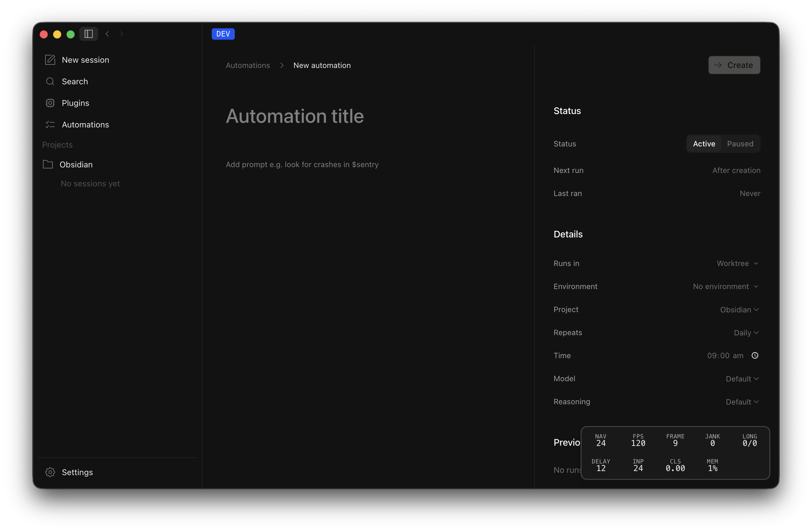812x532 pixels.
Task: Click the Details section heading
Action: click(x=568, y=234)
